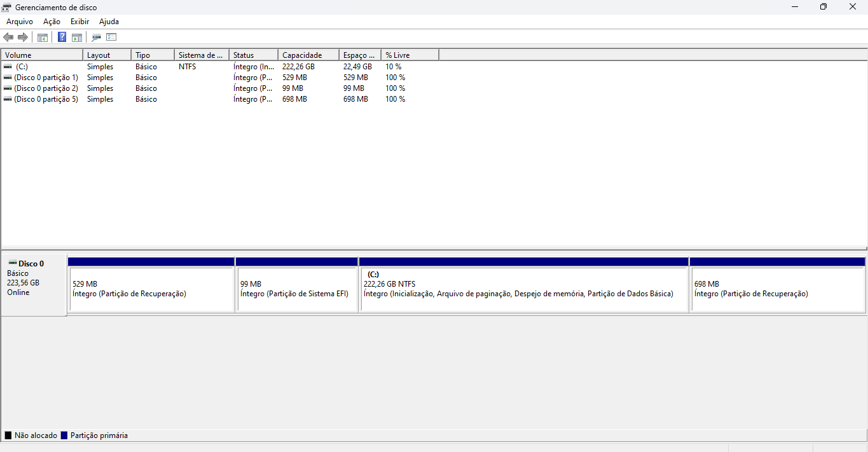Click the 99 MB capacity cell in volume list
The width and height of the screenshot is (868, 452).
pos(293,88)
